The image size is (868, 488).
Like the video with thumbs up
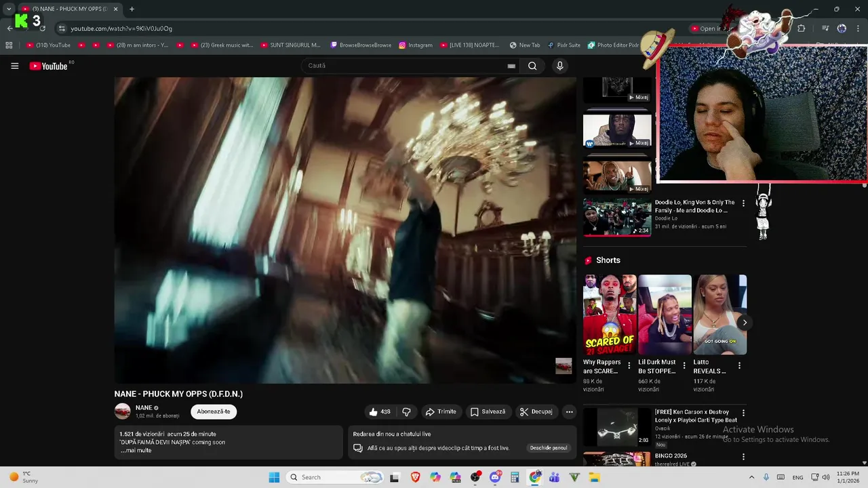point(380,411)
